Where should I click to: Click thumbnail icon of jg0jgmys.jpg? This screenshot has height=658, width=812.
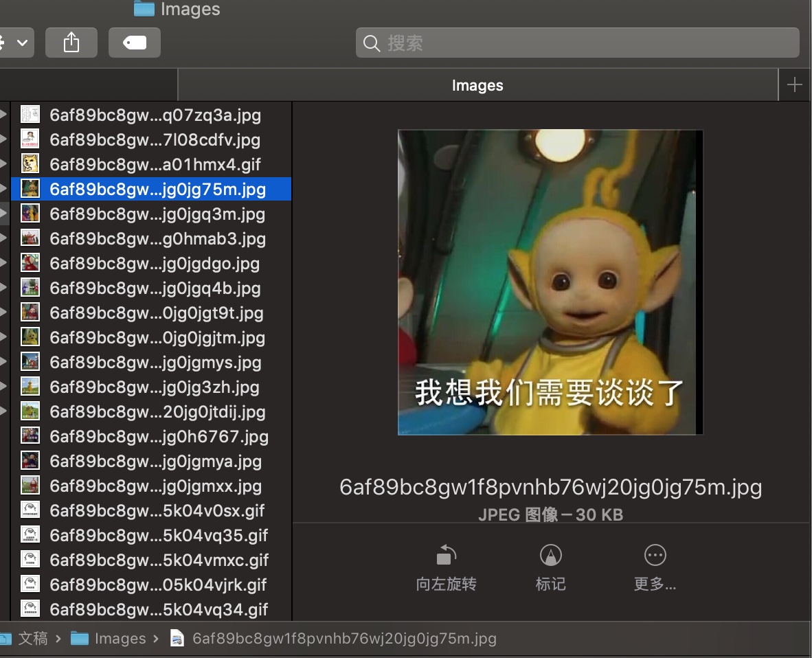(30, 362)
